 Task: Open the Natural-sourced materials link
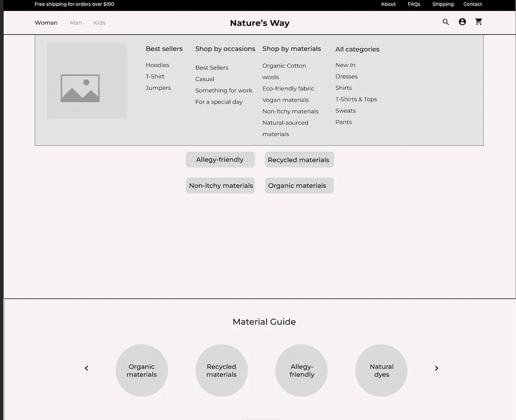[x=285, y=128]
